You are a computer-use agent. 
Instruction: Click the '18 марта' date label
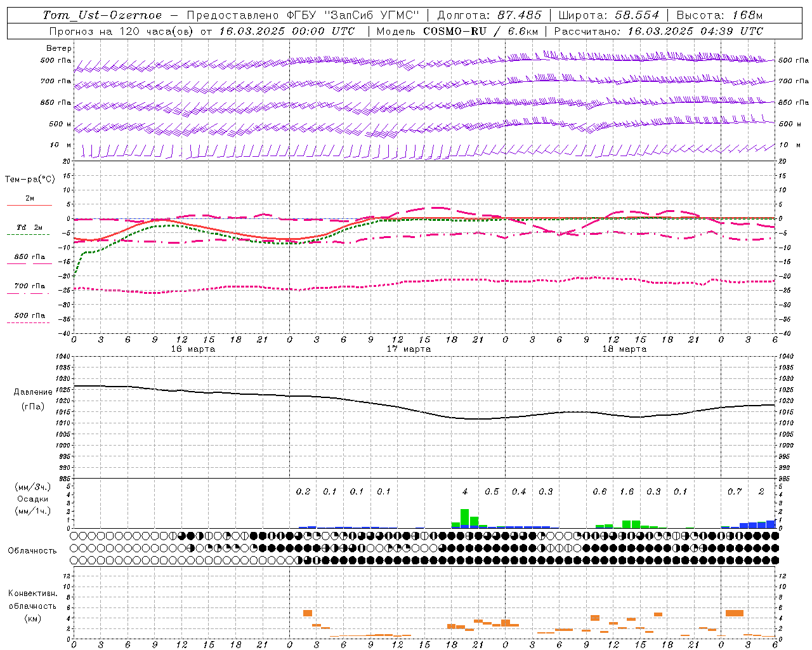pos(624,349)
